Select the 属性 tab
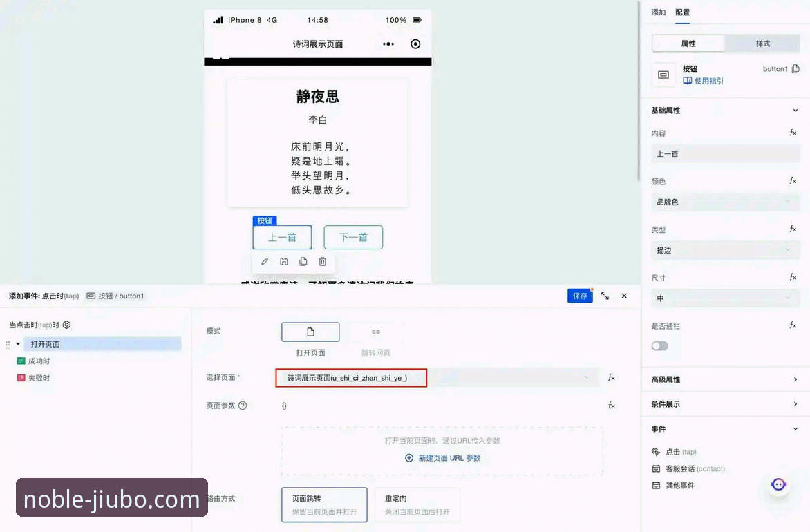Viewport: 810px width, 532px height. [x=688, y=44]
